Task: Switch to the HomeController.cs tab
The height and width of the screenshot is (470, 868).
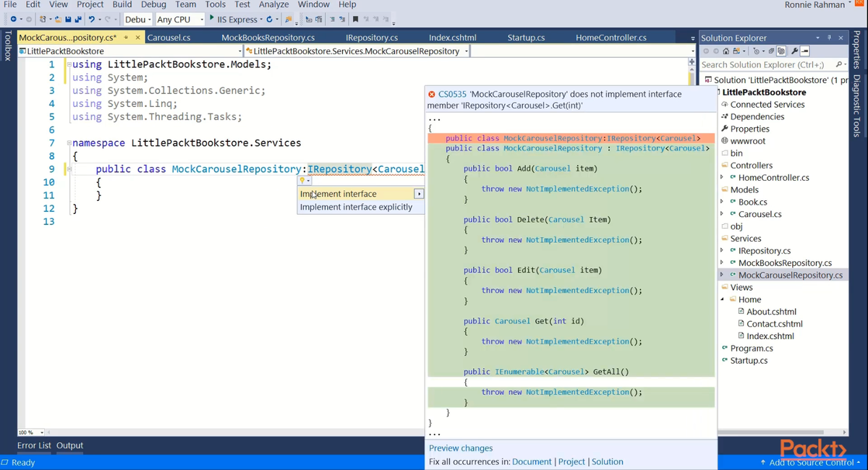Action: point(611,38)
